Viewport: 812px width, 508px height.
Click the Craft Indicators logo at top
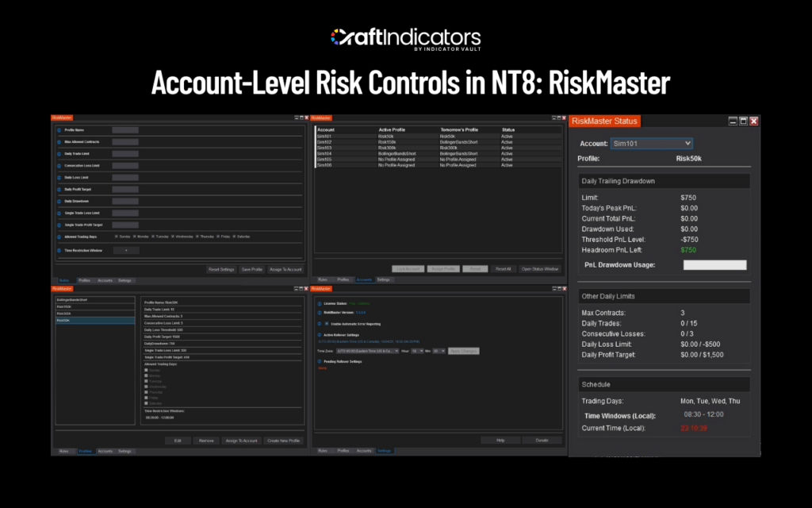coord(406,40)
